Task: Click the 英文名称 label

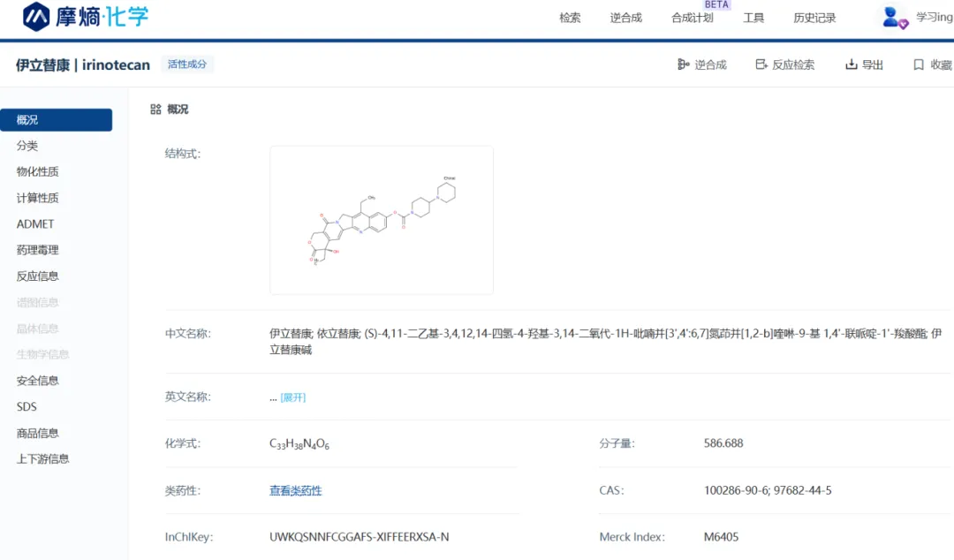Action: tap(188, 397)
